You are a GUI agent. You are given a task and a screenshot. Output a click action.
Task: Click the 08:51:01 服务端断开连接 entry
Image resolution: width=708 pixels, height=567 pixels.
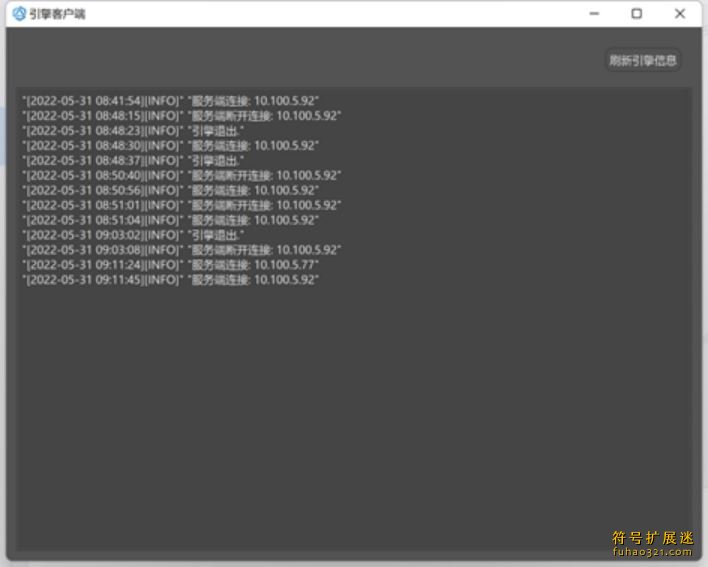(x=181, y=205)
